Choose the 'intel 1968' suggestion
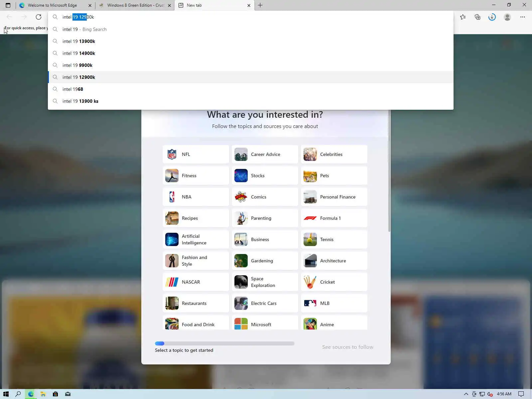 251,89
